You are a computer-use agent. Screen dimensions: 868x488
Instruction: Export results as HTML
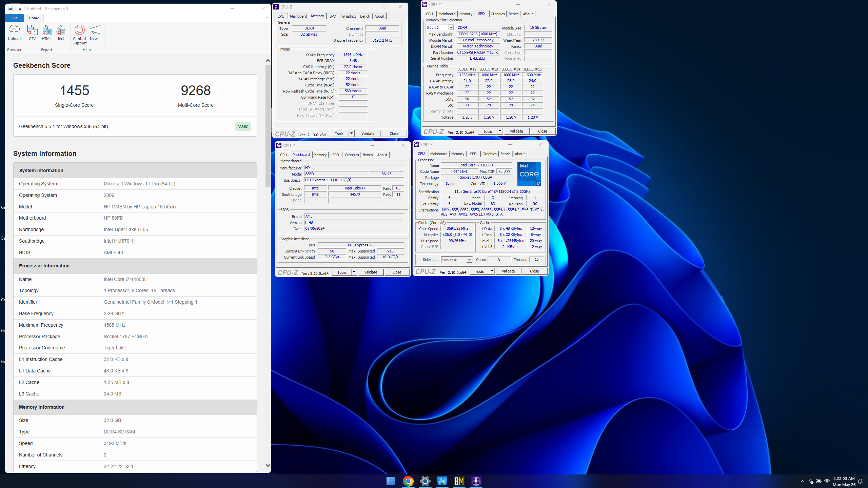[x=46, y=33]
